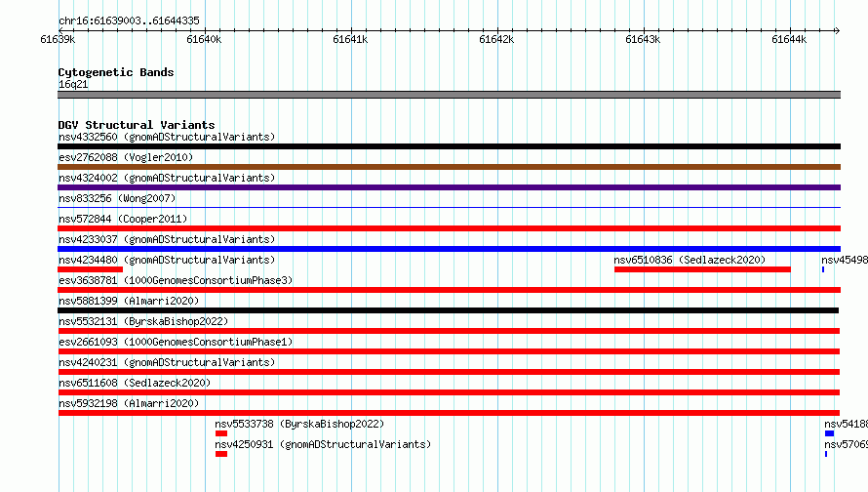The width and height of the screenshot is (868, 492).
Task: Click the Cytogenetic Bands track title
Action: 116,72
